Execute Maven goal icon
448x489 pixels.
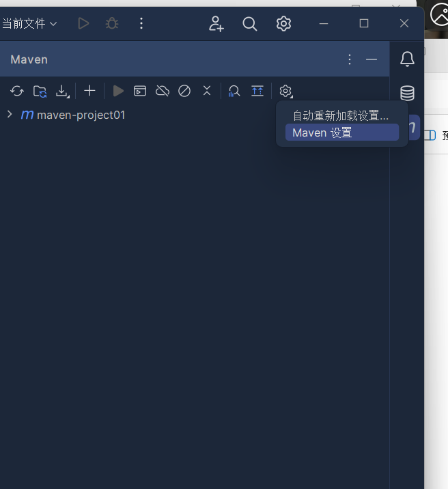[140, 91]
